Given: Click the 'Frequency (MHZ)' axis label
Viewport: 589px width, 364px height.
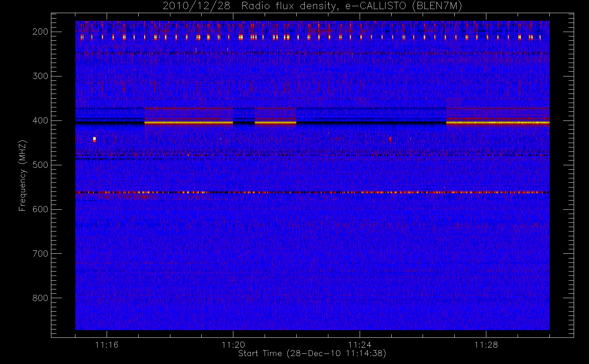Looking at the screenshot, I should (x=23, y=175).
